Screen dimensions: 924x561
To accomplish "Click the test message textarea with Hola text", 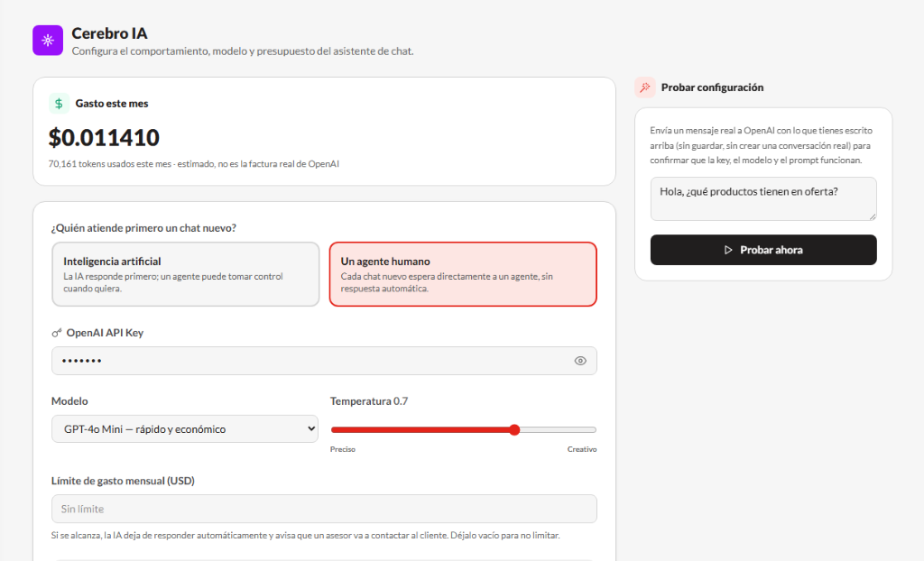I will (763, 198).
